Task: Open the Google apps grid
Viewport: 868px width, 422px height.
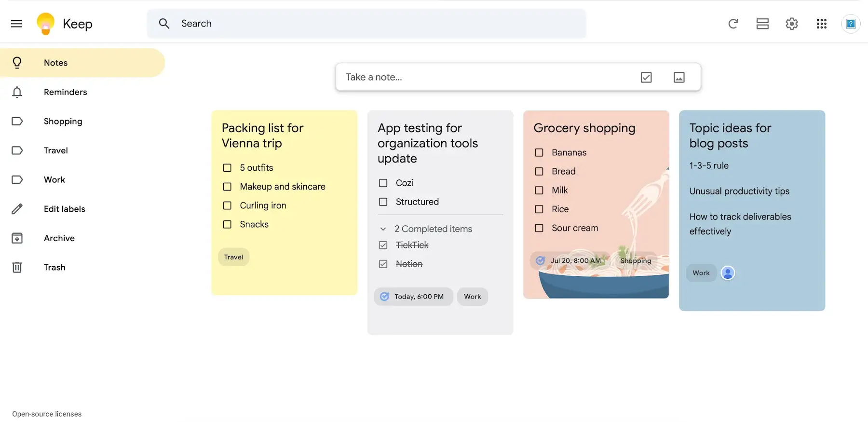Action: (x=822, y=24)
